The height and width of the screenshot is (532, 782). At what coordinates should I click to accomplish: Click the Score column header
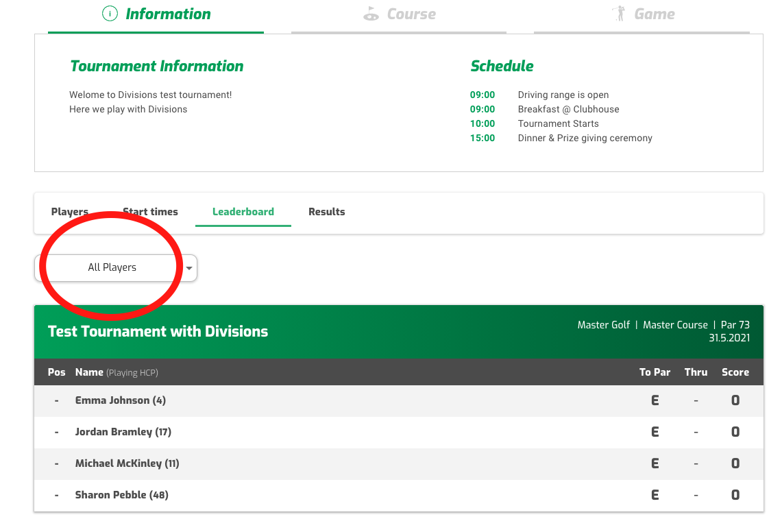(x=735, y=372)
